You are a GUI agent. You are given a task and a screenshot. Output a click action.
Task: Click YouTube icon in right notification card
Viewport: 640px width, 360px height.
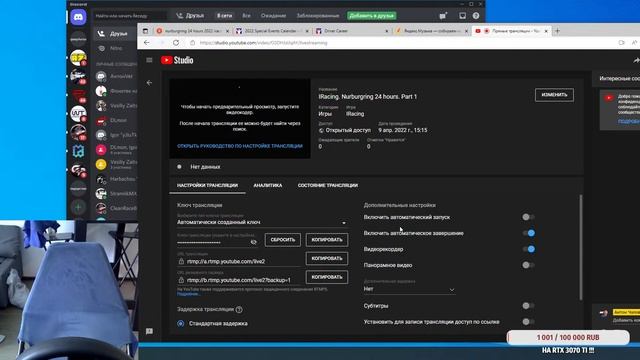pyautogui.click(x=609, y=98)
